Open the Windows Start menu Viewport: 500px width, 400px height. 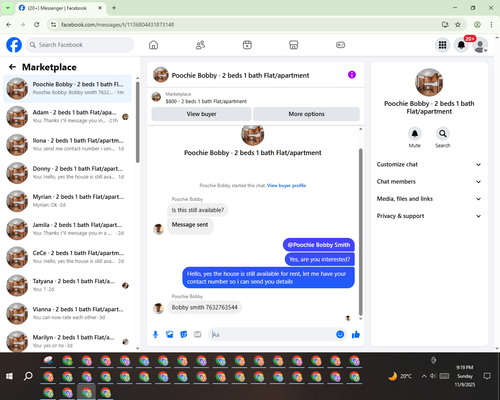pos(9,376)
